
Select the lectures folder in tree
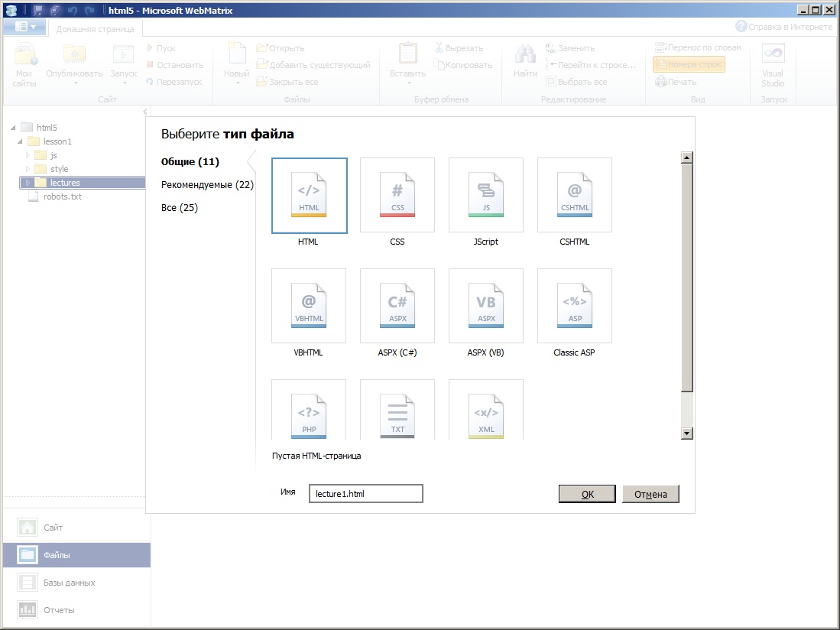pos(83,183)
